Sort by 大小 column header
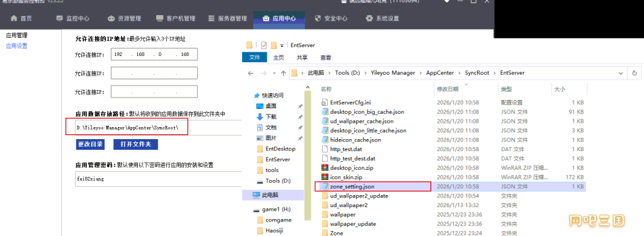This screenshot has height=236, width=644. click(x=560, y=89)
